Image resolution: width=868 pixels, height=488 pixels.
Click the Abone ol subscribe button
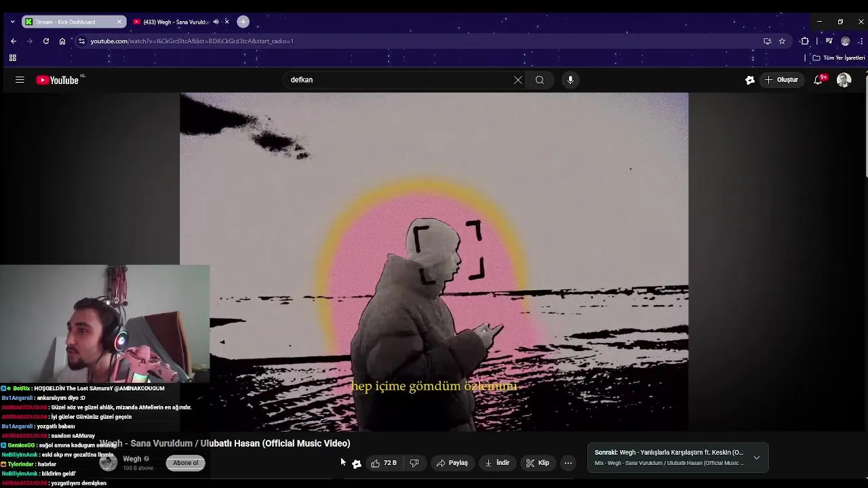186,463
